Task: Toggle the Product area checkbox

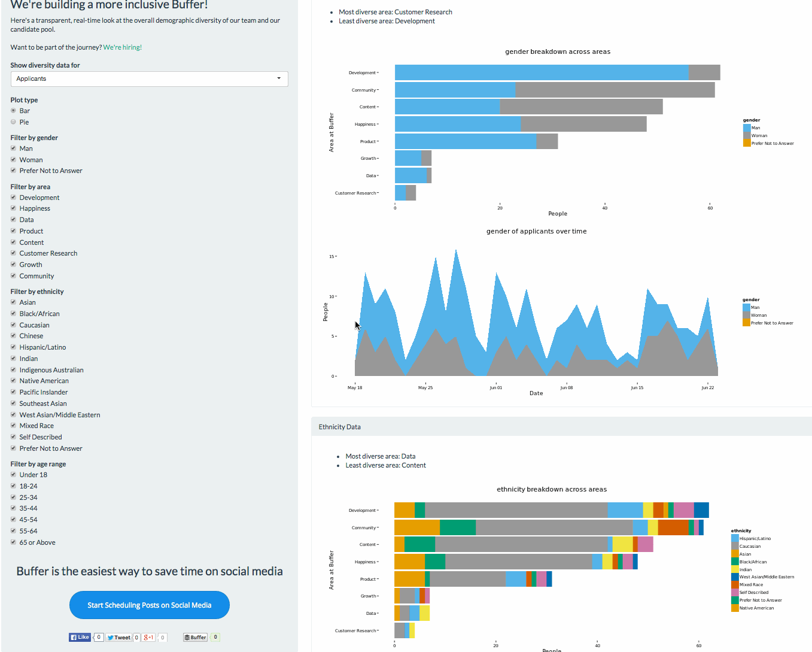Action: pos(13,231)
